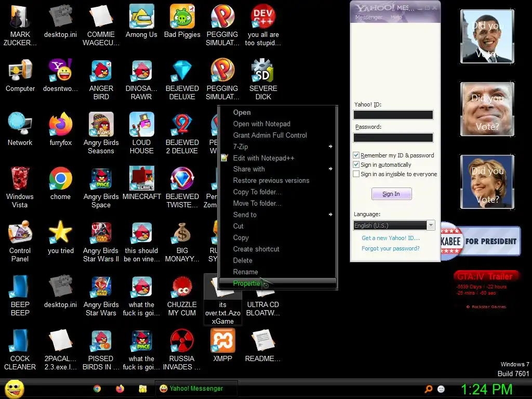Viewport: 532px width, 399px height.
Task: Choose Open in the context menu
Action: point(278,112)
